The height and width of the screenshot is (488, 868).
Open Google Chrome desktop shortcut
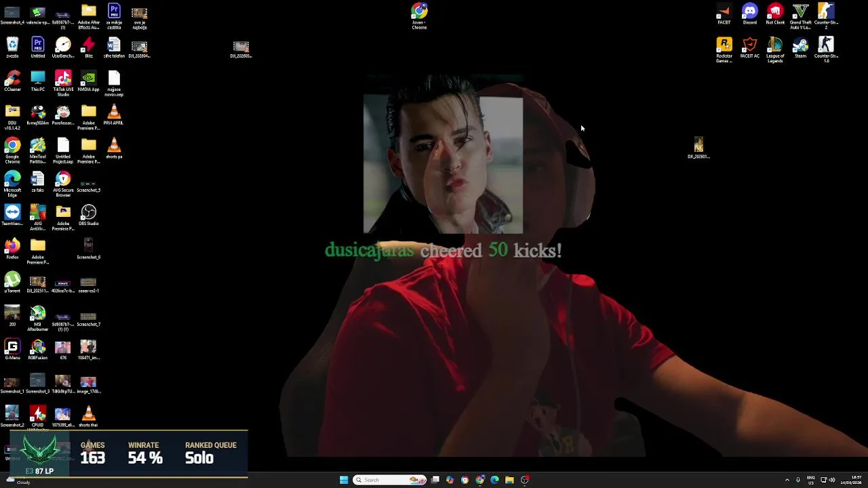12,150
